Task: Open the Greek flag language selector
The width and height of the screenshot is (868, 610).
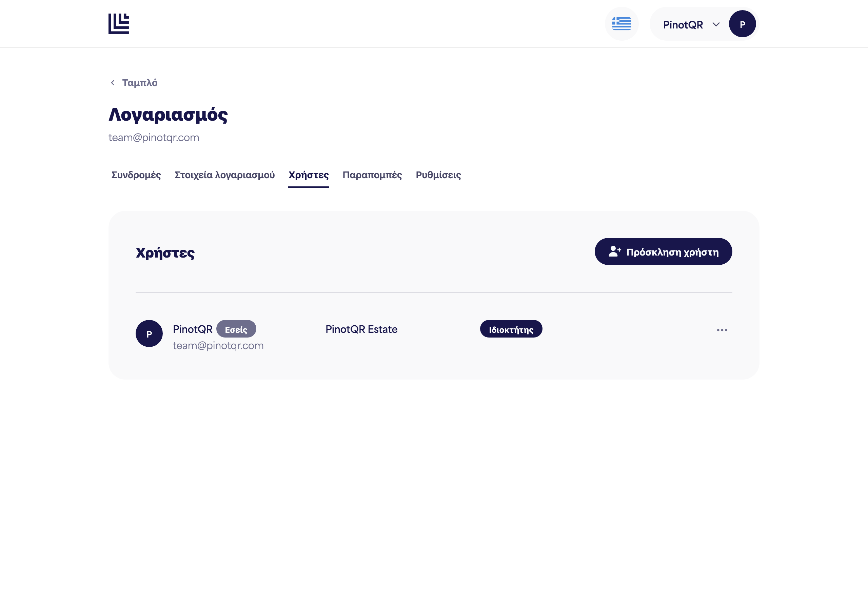Action: click(622, 24)
